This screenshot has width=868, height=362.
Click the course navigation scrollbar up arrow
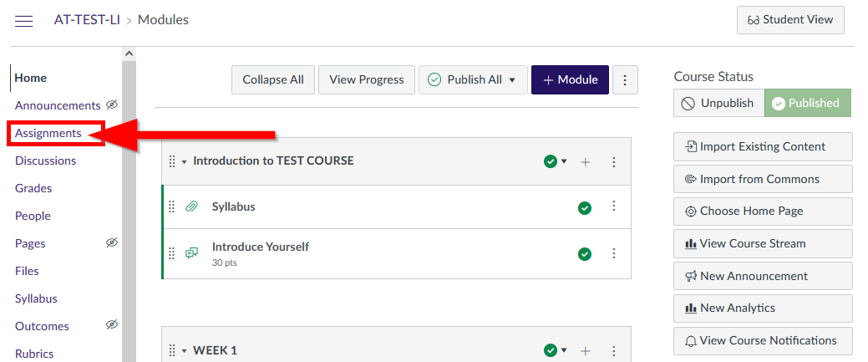[x=129, y=54]
